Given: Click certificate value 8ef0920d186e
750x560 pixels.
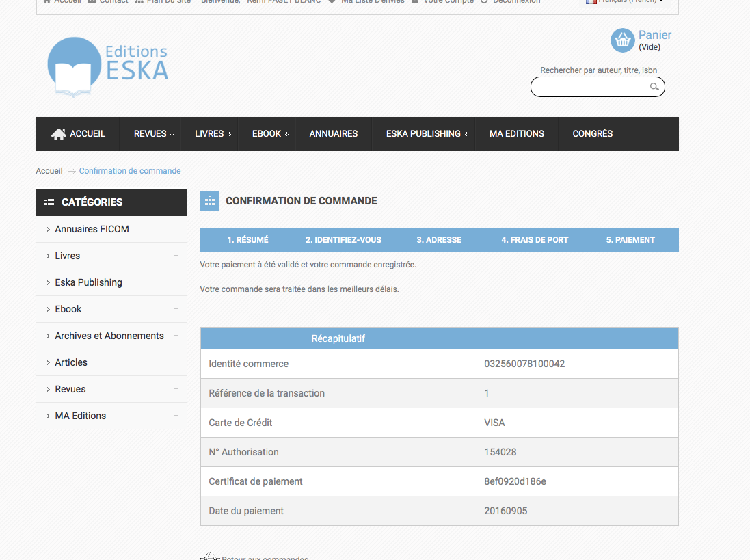Looking at the screenshot, I should click(x=515, y=481).
